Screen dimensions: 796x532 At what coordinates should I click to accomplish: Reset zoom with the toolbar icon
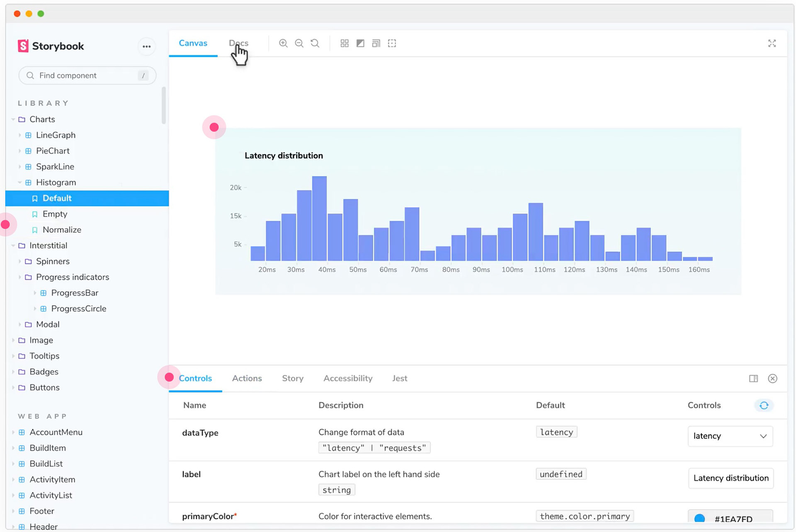click(x=315, y=43)
